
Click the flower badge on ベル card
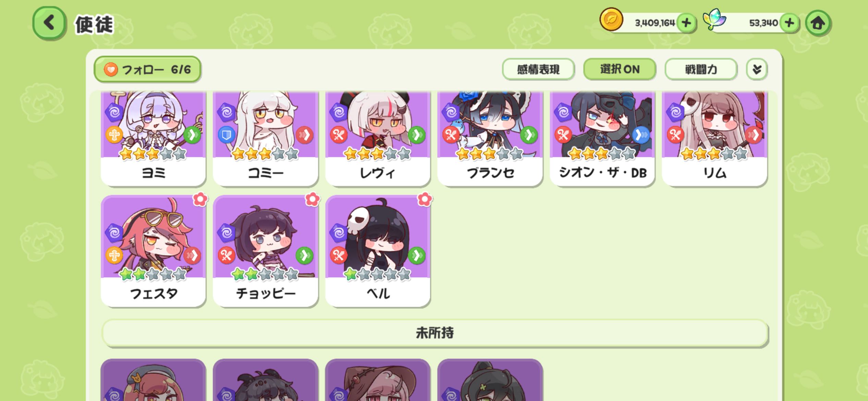coord(424,199)
